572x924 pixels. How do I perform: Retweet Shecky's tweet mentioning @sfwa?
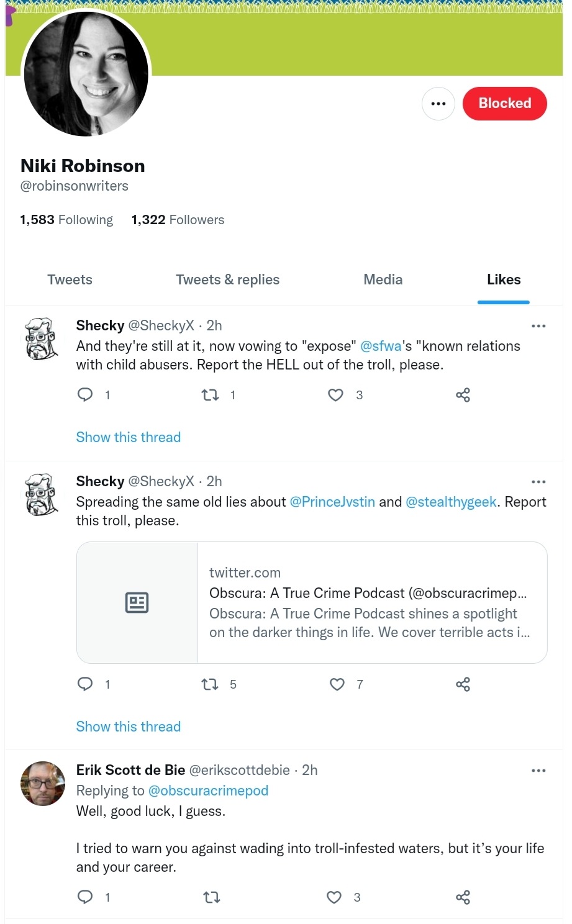(x=211, y=395)
